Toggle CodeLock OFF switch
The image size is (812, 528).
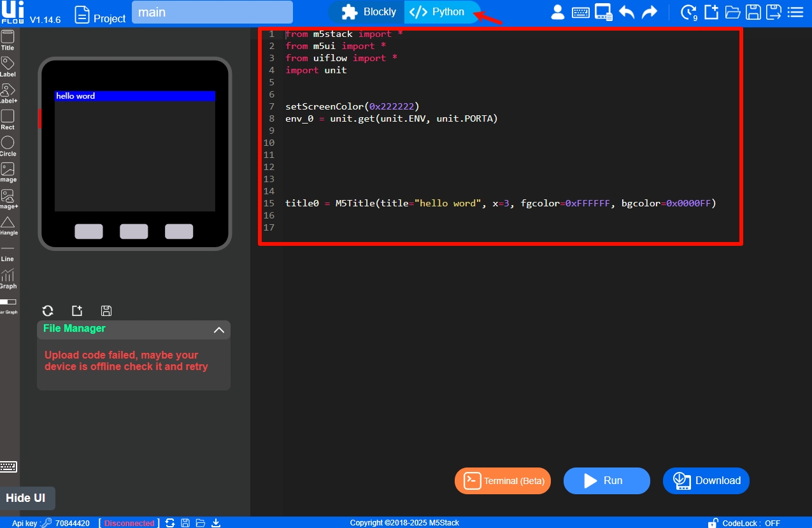[744, 523]
